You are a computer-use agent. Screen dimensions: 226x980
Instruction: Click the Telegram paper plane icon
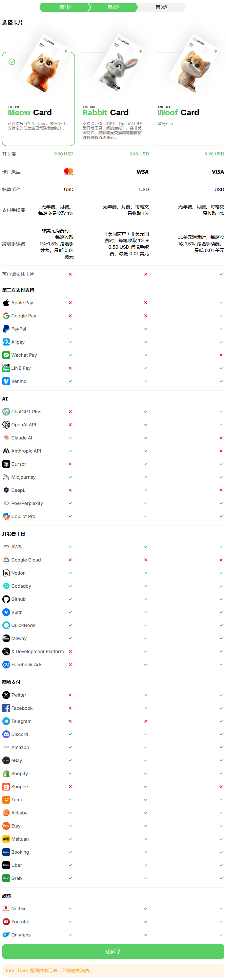click(x=6, y=721)
